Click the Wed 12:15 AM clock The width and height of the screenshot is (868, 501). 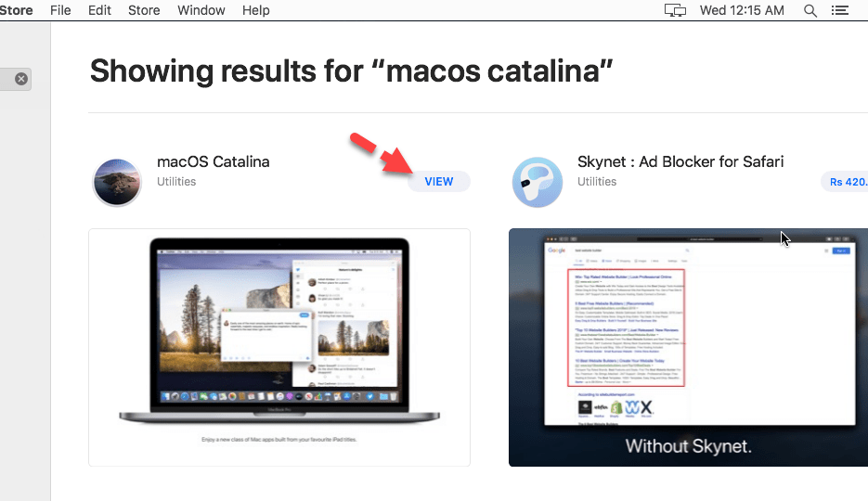pyautogui.click(x=743, y=11)
